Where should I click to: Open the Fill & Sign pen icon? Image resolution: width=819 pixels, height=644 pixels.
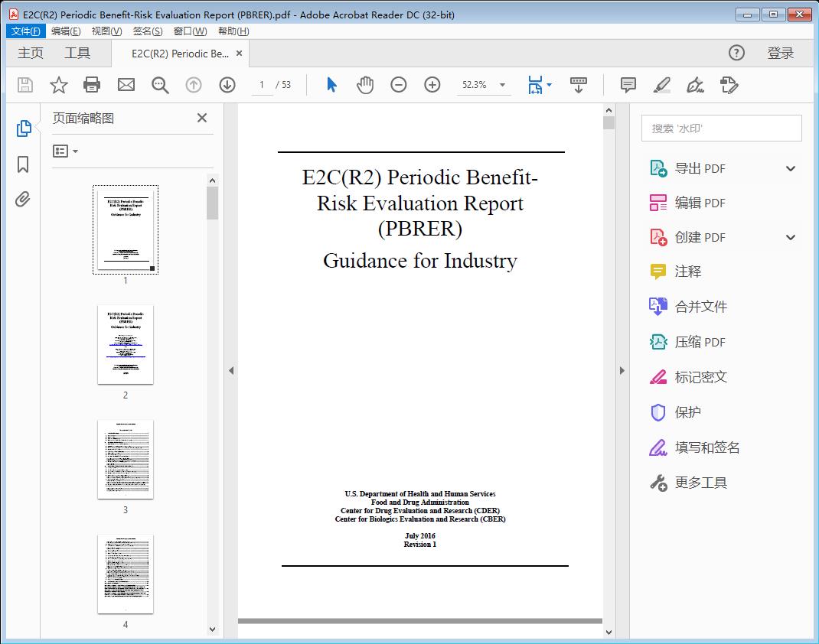pos(695,85)
